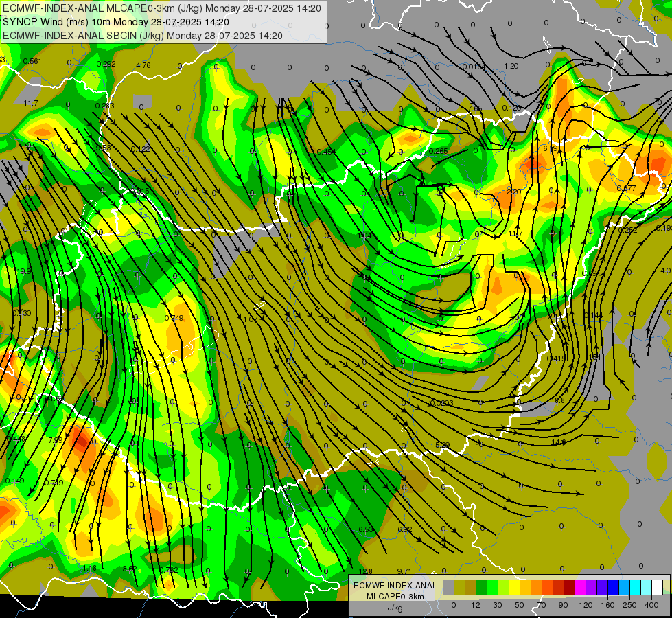Click the cyan swatch in the legend

[636, 587]
